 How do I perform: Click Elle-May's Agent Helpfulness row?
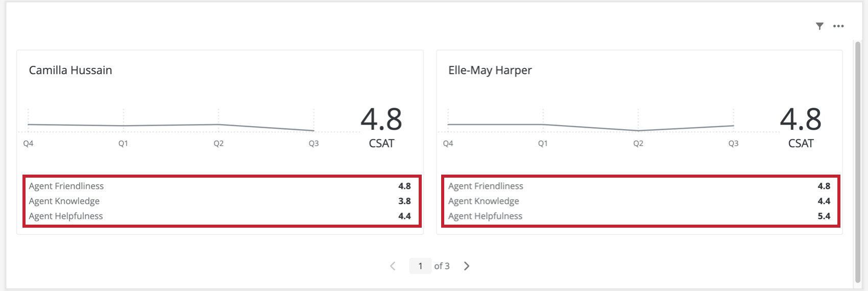click(x=639, y=216)
